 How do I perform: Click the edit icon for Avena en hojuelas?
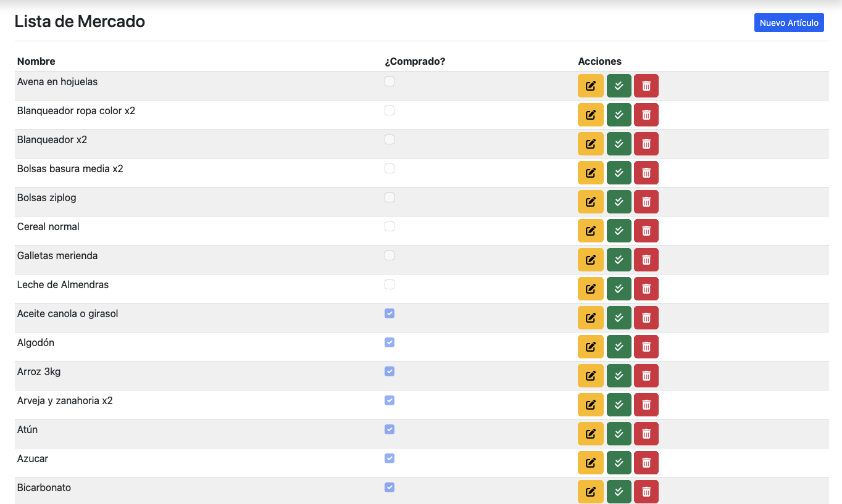point(590,86)
